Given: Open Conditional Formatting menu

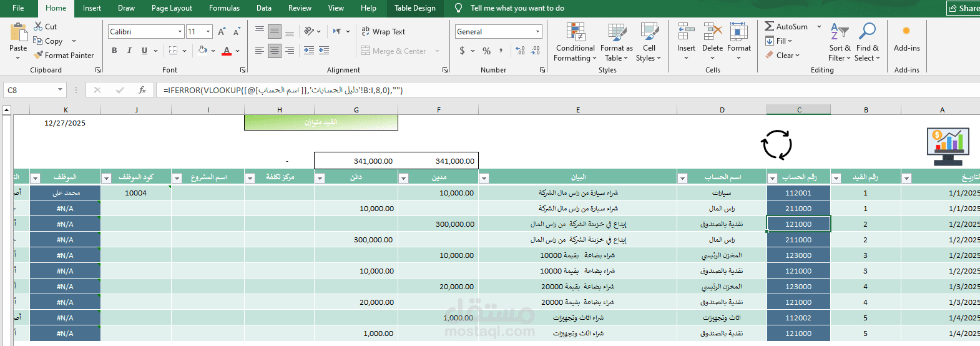Looking at the screenshot, I should point(576,42).
